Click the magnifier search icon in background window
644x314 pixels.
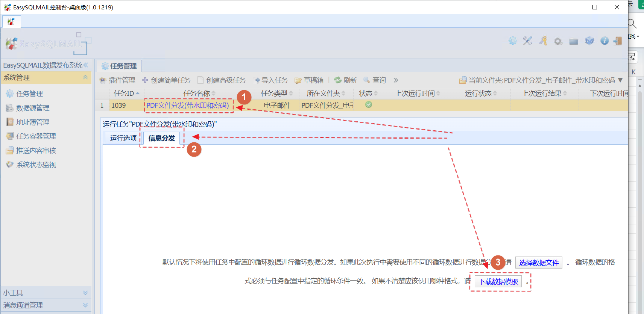[x=632, y=24]
